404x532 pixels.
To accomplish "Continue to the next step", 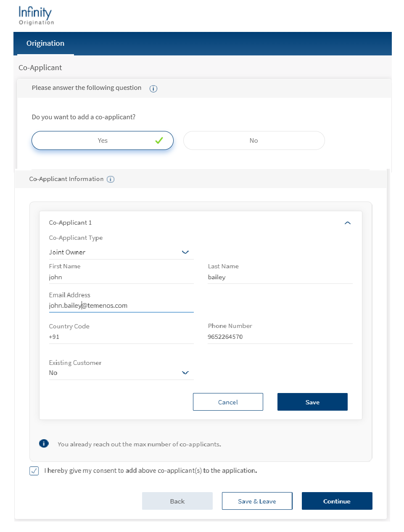I will [337, 501].
